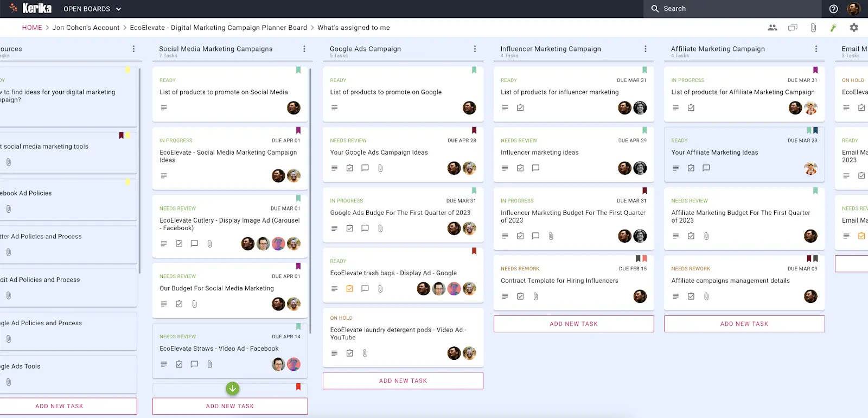
Task: Toggle checklist on EcoElevate Cutlery card
Action: click(179, 244)
